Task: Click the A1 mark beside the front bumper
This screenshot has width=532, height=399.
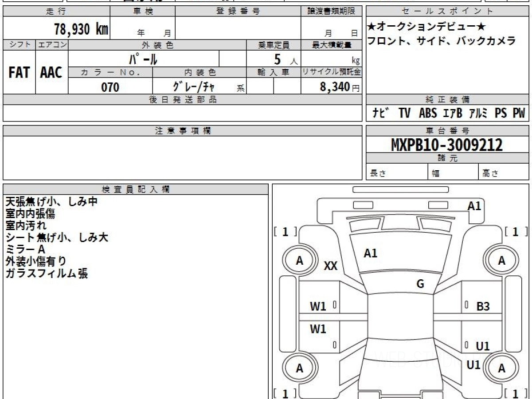Action: [474, 206]
